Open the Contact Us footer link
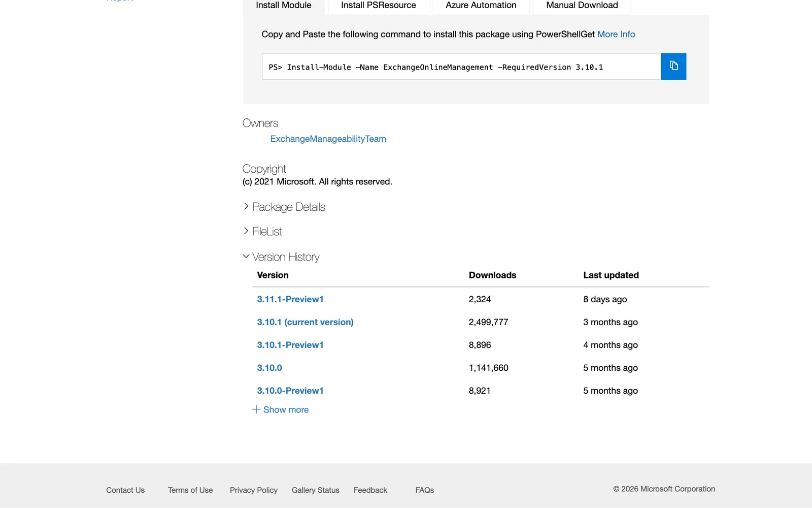Image resolution: width=812 pixels, height=508 pixels. click(125, 490)
